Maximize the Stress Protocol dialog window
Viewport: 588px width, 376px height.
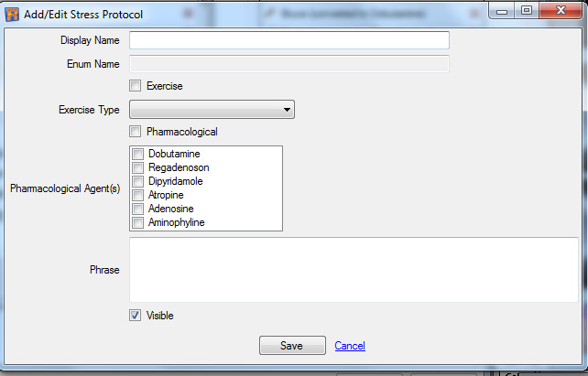click(526, 12)
